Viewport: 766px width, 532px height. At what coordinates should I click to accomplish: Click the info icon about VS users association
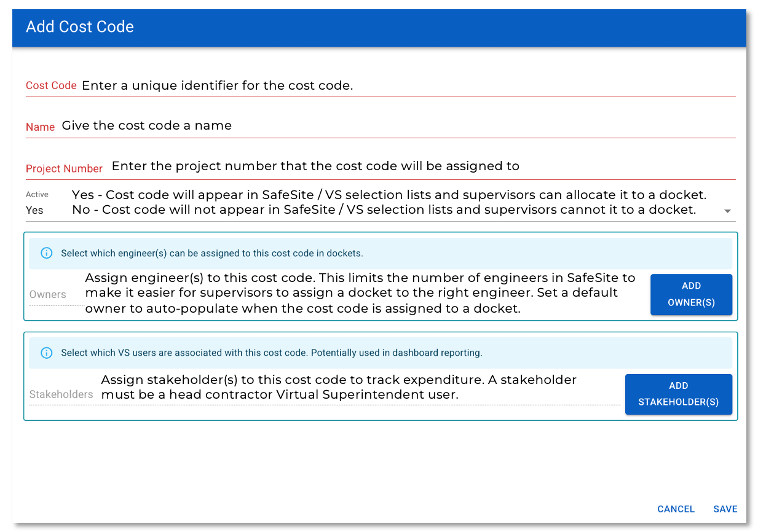click(x=46, y=353)
